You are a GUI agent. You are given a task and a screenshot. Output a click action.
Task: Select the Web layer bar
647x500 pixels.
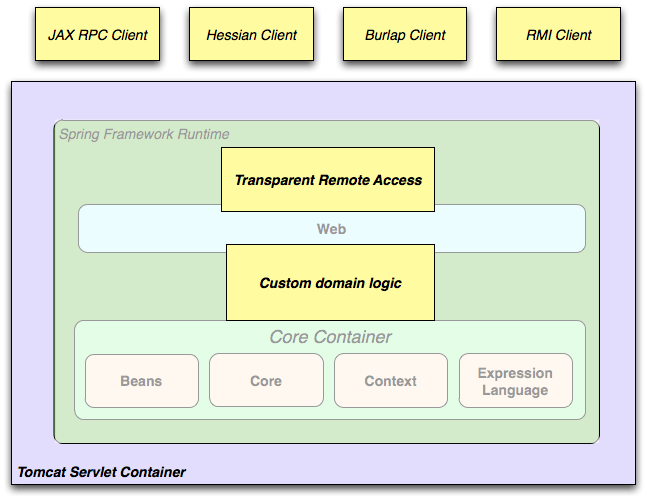click(x=332, y=228)
